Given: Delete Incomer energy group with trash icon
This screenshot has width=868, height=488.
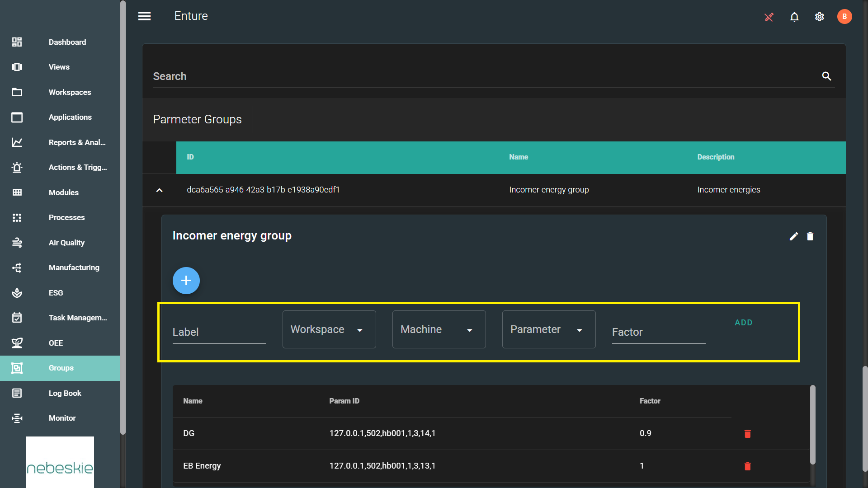Looking at the screenshot, I should pos(810,236).
